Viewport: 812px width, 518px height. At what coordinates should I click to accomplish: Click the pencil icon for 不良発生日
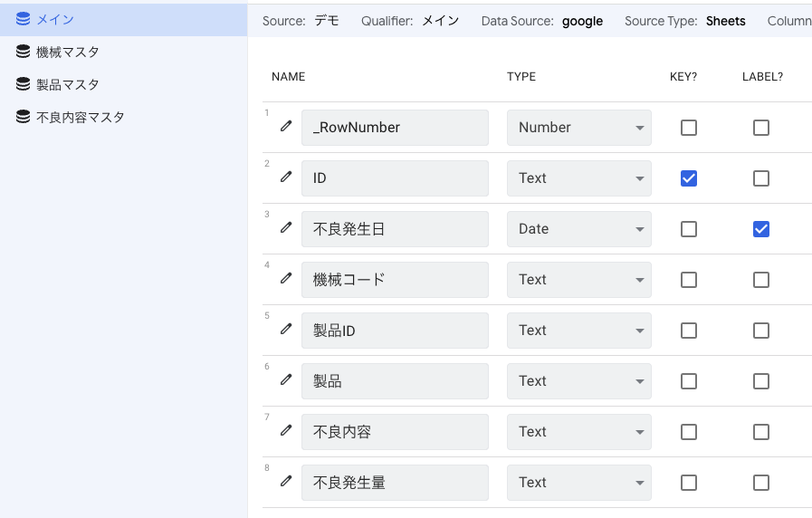pyautogui.click(x=286, y=228)
